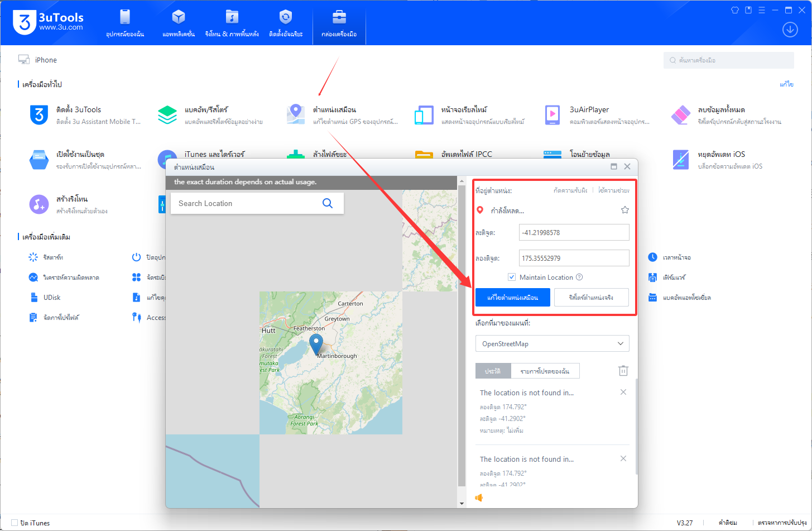Click the V3.27 version label

tap(685, 523)
